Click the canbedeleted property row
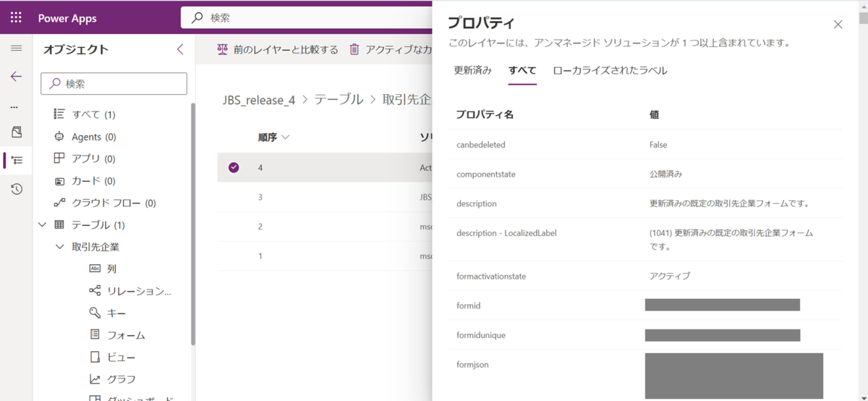Image resolution: width=868 pixels, height=401 pixels. [644, 145]
